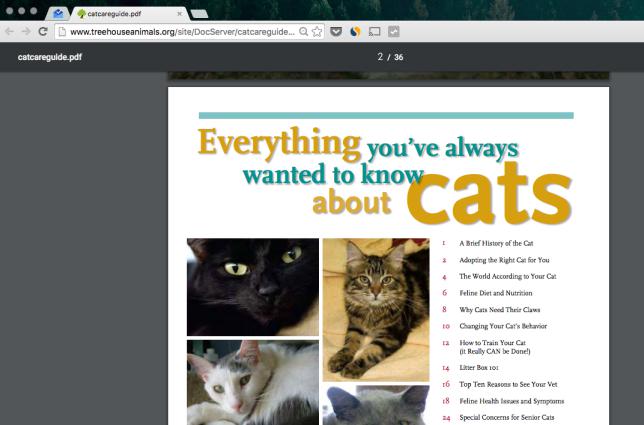Click 'Litter Box 101' entry

[479, 368]
